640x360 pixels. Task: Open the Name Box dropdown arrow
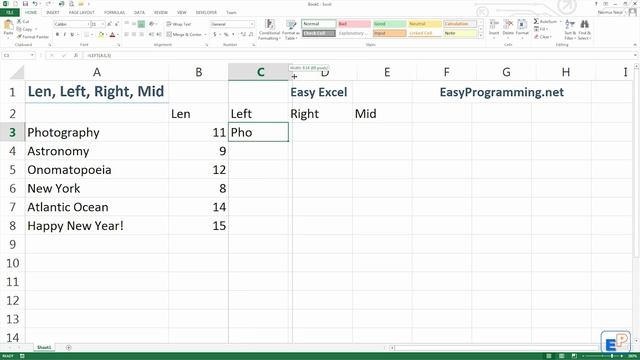tap(32, 55)
